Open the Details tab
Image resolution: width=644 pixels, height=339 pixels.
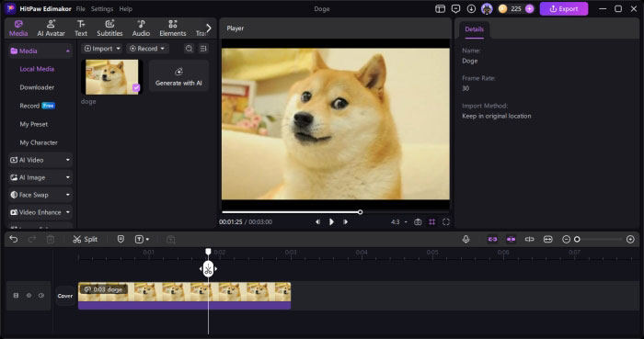click(x=474, y=29)
